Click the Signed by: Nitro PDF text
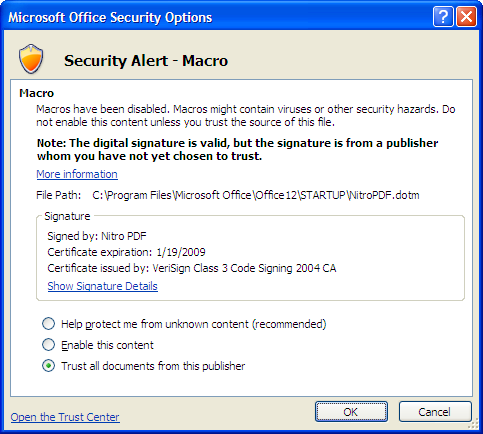This screenshot has width=483, height=434. point(97,236)
